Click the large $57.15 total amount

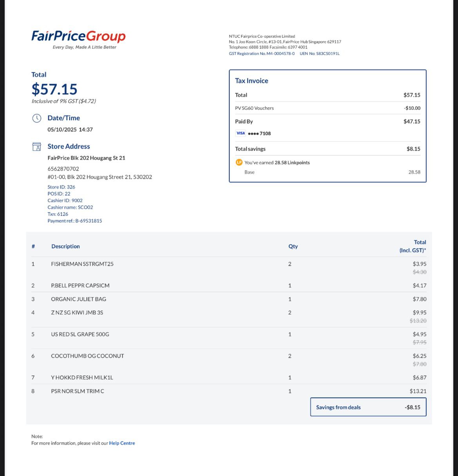pos(54,89)
